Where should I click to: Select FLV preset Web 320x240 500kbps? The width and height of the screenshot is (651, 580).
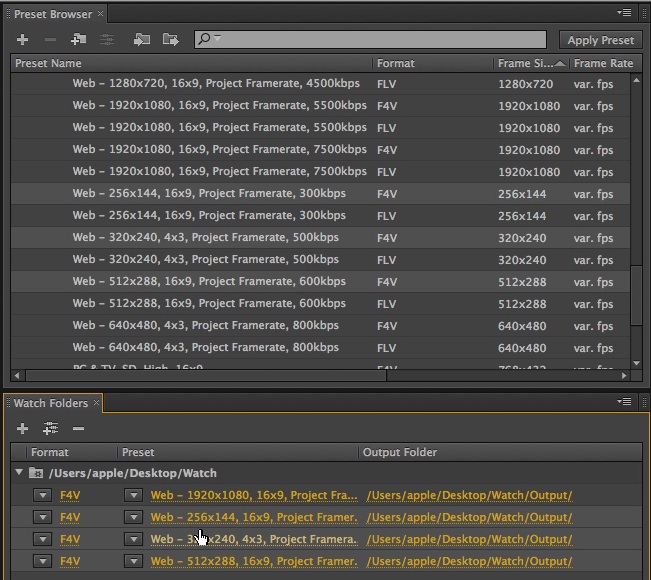click(320, 260)
